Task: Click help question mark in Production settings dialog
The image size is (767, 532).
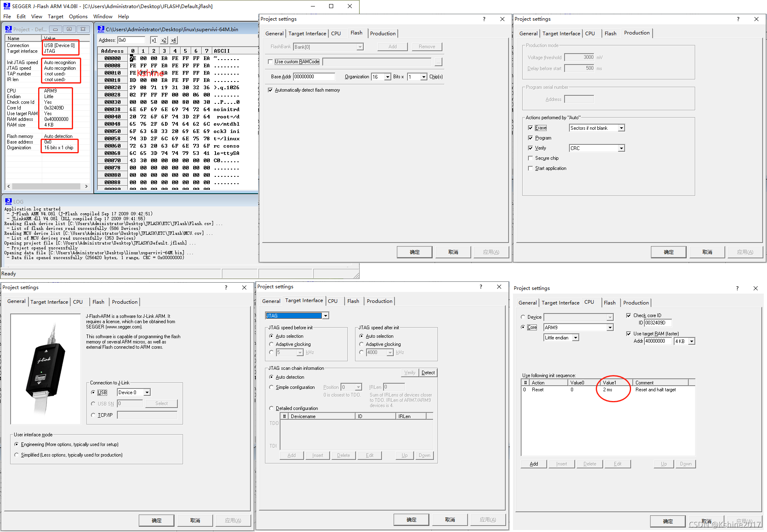Action: pyautogui.click(x=738, y=19)
